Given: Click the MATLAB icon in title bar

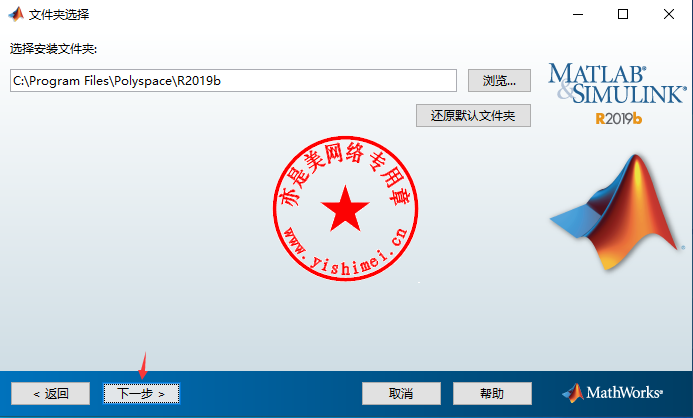Looking at the screenshot, I should 16,14.
